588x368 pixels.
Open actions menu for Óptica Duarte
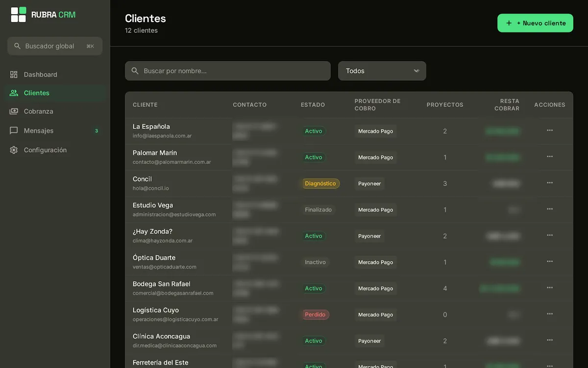(x=550, y=262)
